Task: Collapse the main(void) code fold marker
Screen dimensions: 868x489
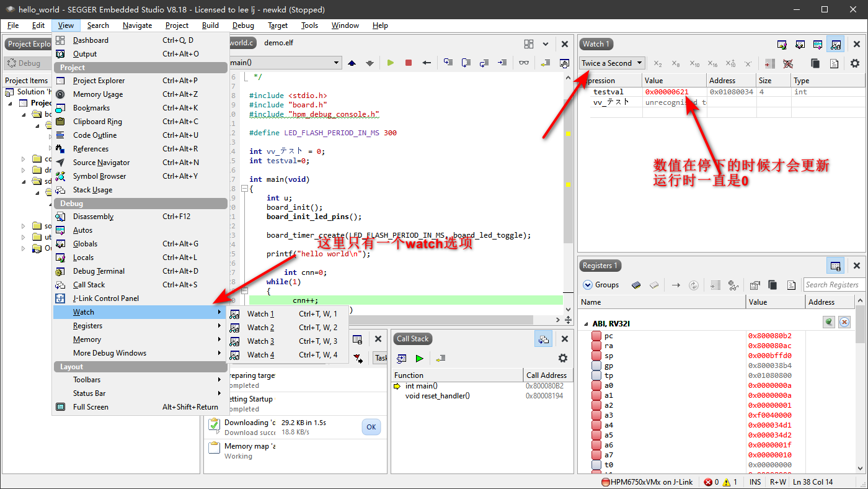Action: coord(244,189)
